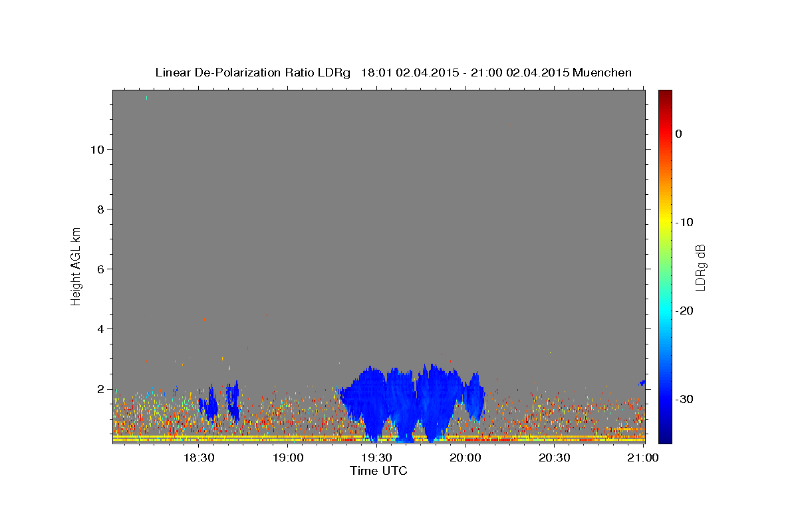
Task: Click the colorbar value -20
Action: [684, 311]
